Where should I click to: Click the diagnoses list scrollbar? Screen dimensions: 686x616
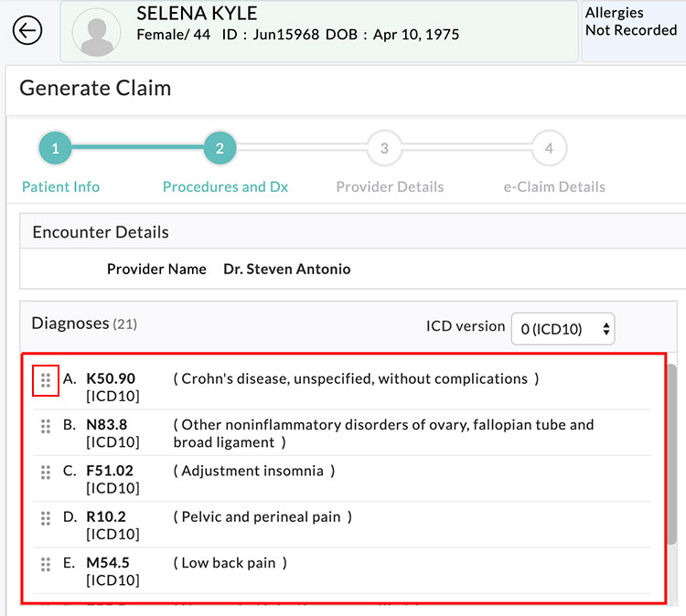click(x=671, y=454)
